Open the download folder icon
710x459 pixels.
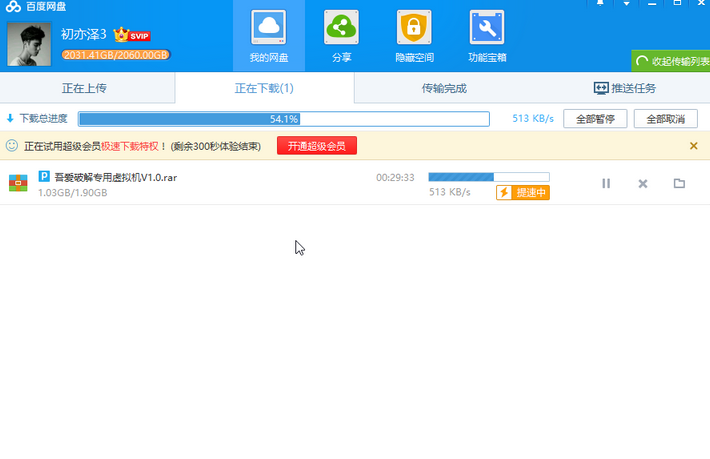point(679,183)
